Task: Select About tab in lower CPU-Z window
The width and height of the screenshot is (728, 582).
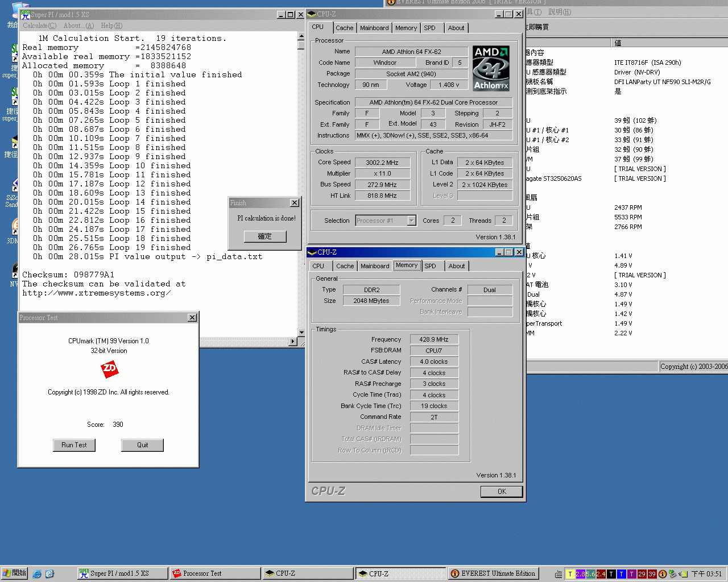Action: tap(457, 266)
